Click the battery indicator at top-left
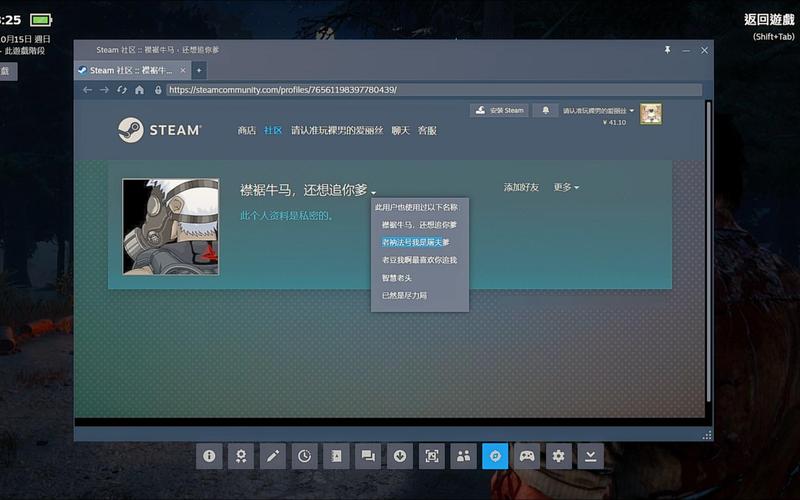 41,20
